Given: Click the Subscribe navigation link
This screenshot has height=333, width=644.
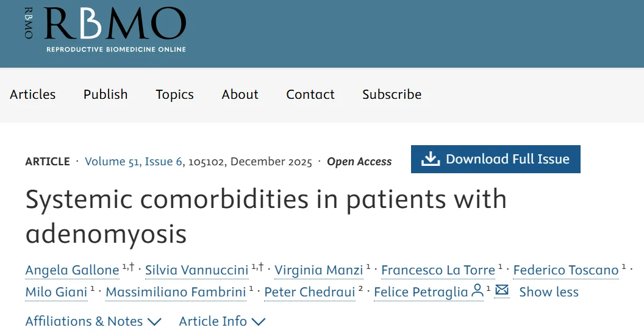Looking at the screenshot, I should point(392,95).
